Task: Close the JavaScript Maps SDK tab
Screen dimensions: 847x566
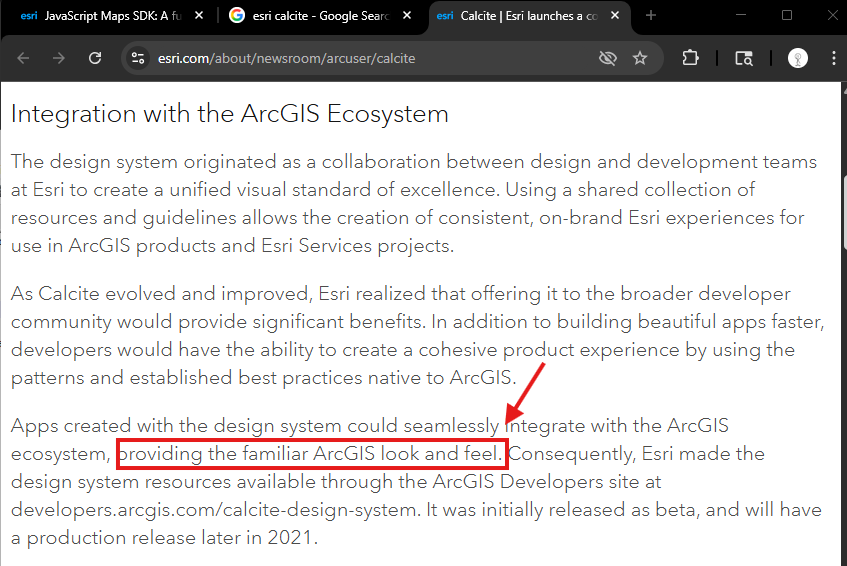Action: click(x=199, y=16)
